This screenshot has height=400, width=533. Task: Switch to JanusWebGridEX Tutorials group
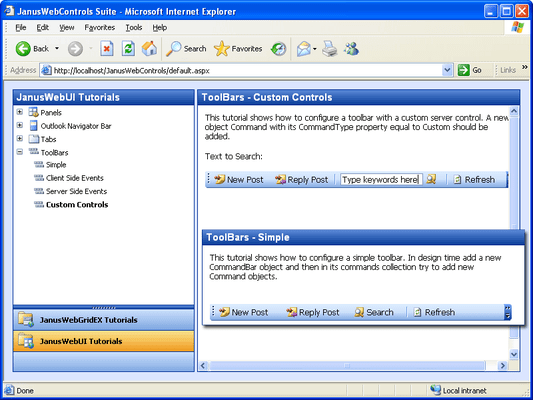[x=104, y=320]
